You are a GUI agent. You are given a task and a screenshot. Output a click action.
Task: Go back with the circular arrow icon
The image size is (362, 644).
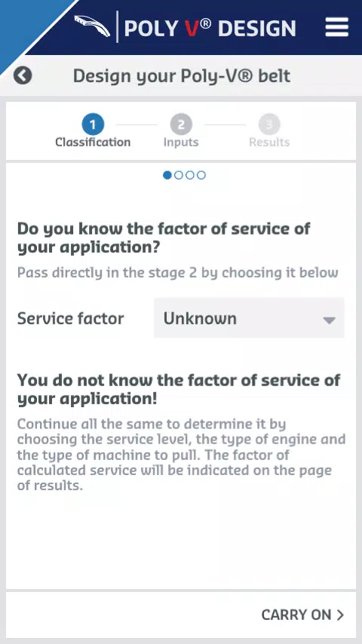23,76
